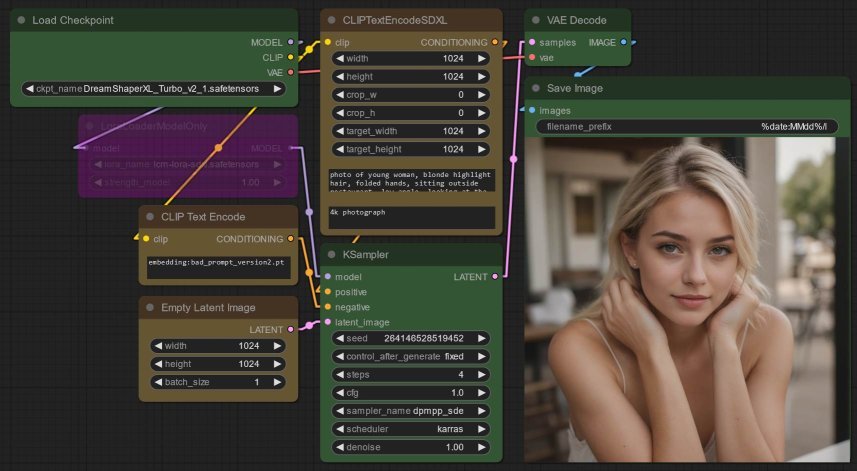Click the VAE Decode node title
Screen dimensions: 857x471
point(577,20)
